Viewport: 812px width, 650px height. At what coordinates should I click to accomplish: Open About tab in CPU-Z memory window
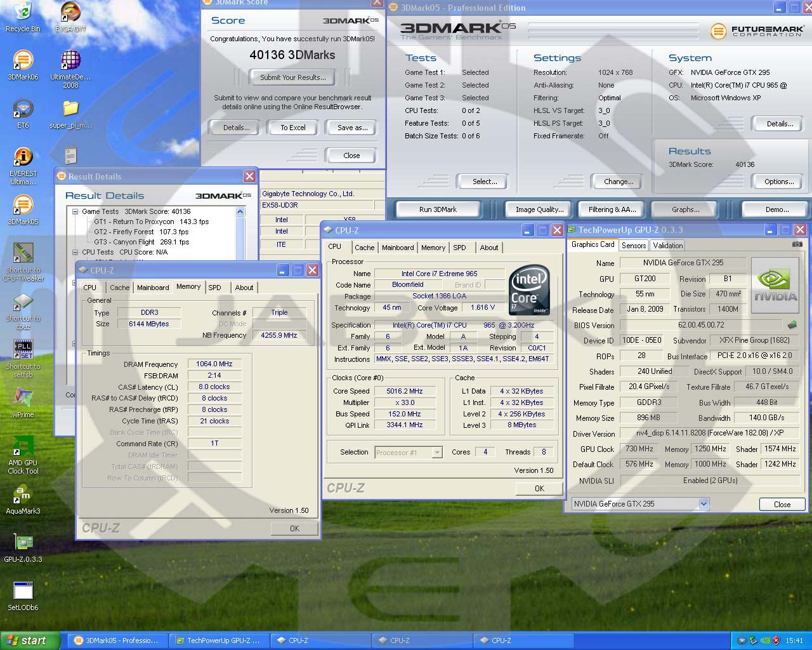click(244, 288)
